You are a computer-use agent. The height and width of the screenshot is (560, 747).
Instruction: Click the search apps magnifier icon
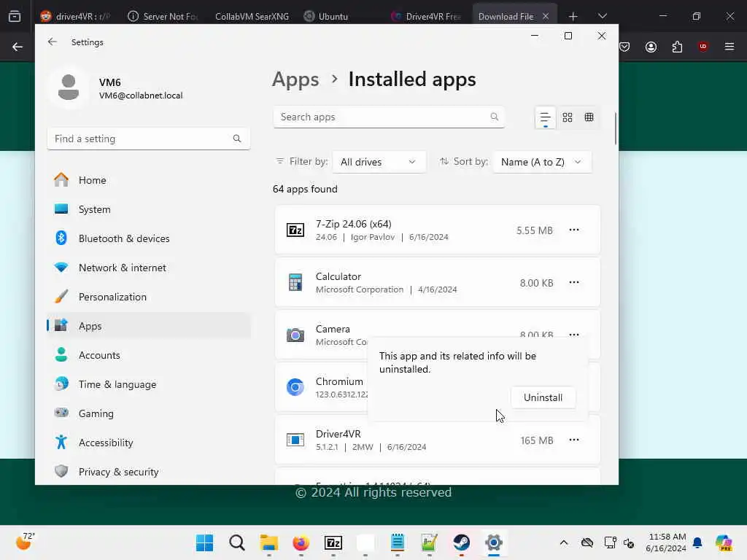point(495,117)
